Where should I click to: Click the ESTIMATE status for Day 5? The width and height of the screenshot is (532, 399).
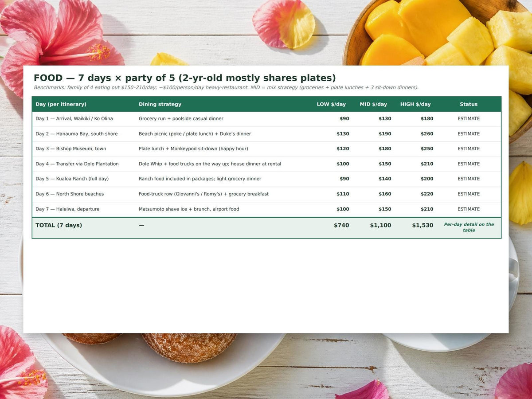(x=469, y=179)
